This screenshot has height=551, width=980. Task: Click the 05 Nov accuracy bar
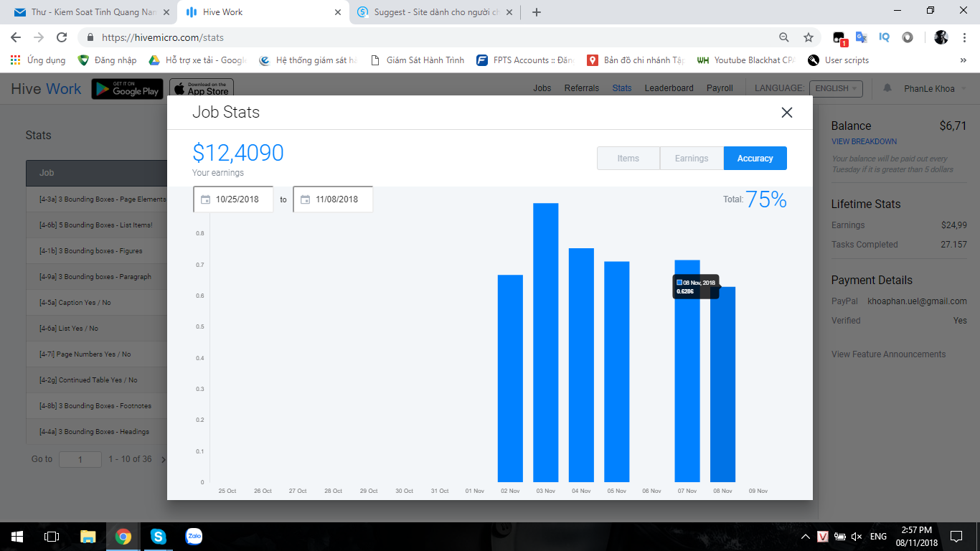[x=616, y=372]
